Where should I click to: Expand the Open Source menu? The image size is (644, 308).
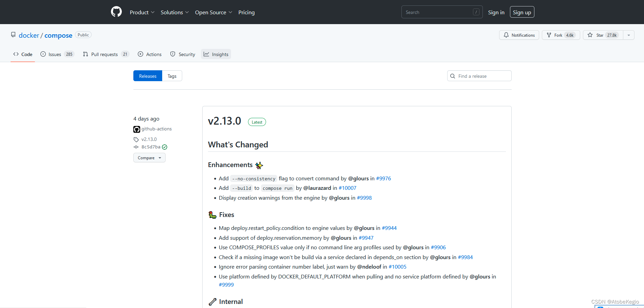(214, 12)
